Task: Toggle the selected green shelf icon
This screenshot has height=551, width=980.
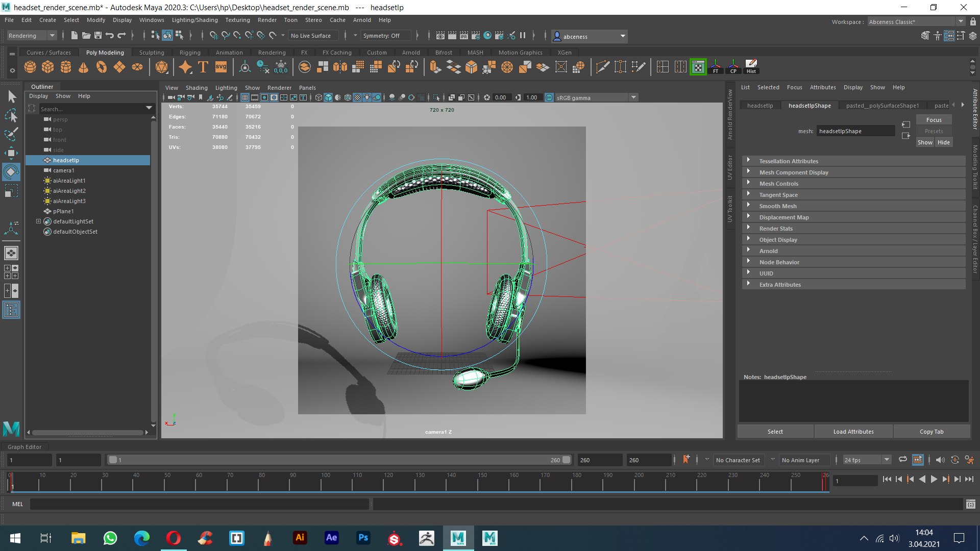Action: pyautogui.click(x=698, y=67)
